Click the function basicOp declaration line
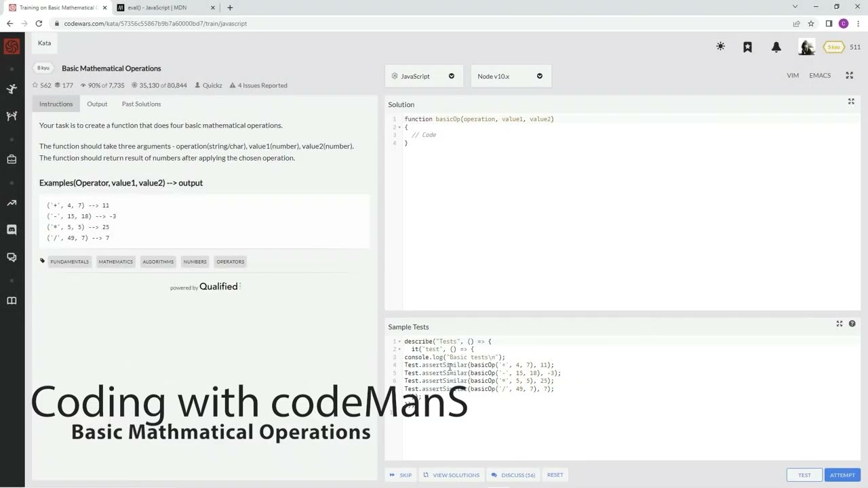Viewport: 868px width, 488px height. pos(479,119)
